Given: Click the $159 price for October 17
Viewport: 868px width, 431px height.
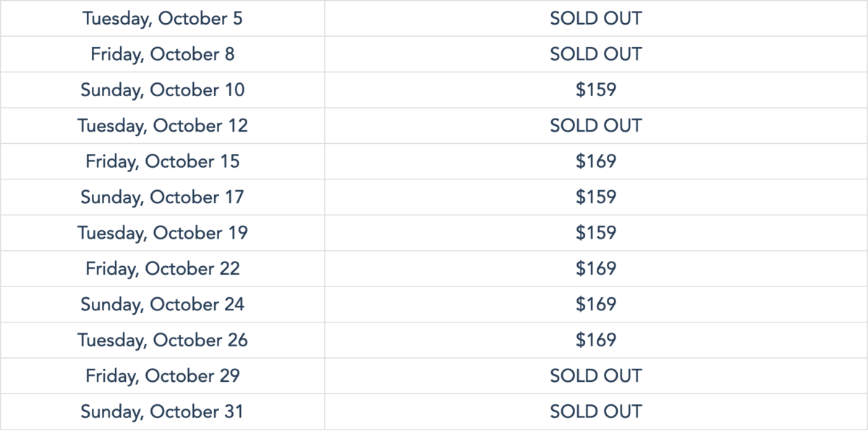Looking at the screenshot, I should pyautogui.click(x=595, y=197).
